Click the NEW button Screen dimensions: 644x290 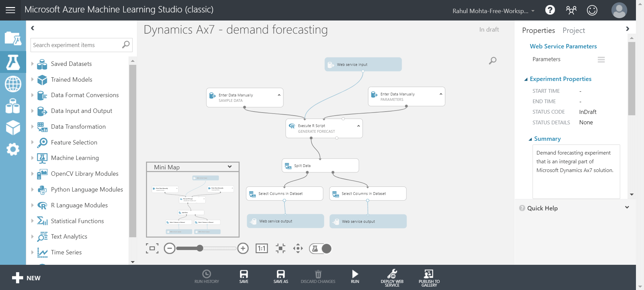[x=26, y=278]
